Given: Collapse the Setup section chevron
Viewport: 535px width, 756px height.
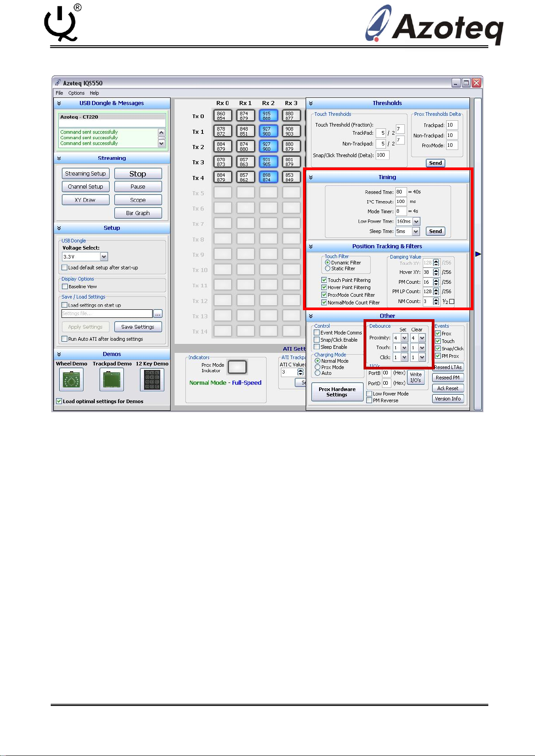Looking at the screenshot, I should pyautogui.click(x=59, y=228).
